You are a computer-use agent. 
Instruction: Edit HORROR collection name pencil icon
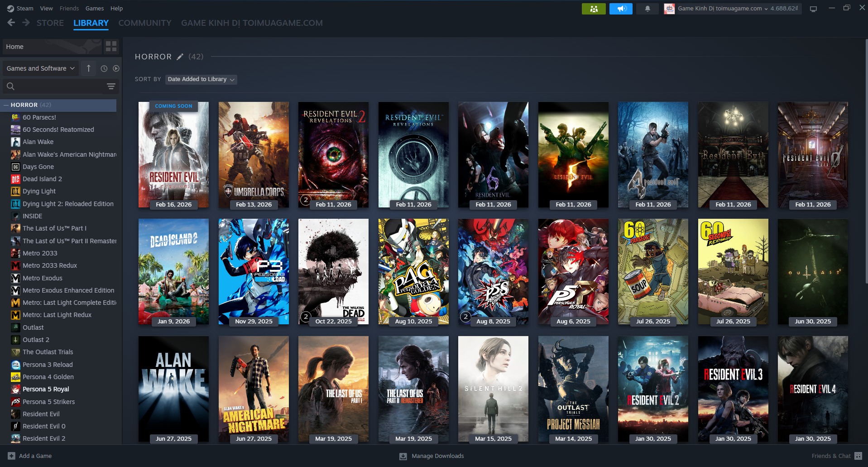tap(180, 57)
